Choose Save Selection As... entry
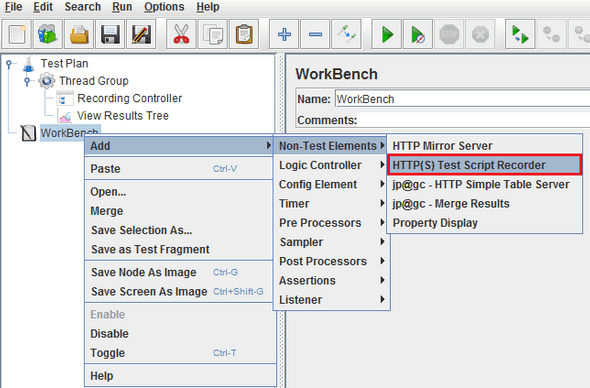Screen dimensions: 590x388 pos(180,230)
